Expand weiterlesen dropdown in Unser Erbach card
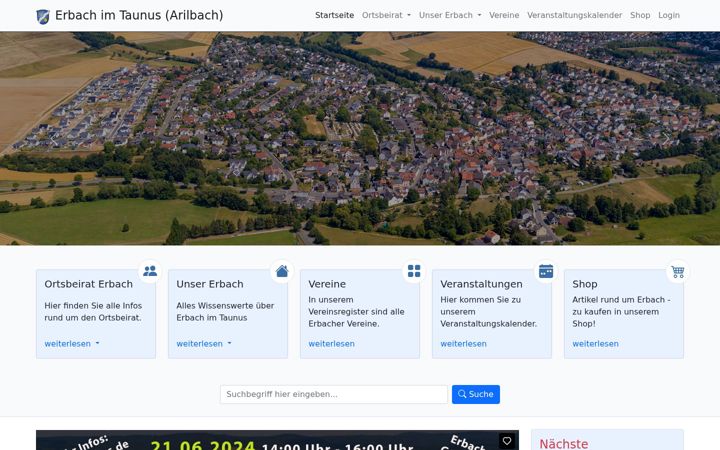 [x=204, y=343]
